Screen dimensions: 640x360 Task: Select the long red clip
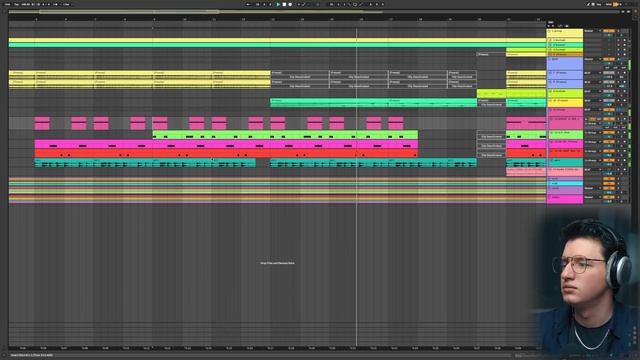226,153
